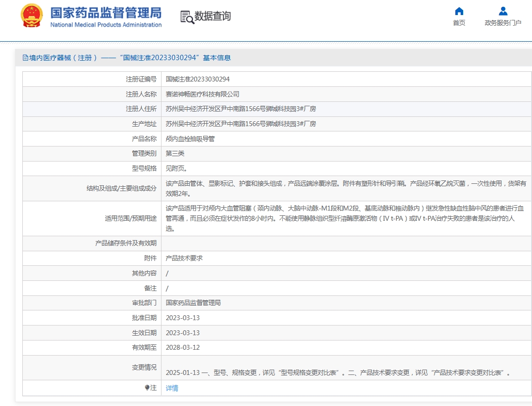Click the 结构及组成 description text
Screen dimensions: 532x406
pos(346,188)
